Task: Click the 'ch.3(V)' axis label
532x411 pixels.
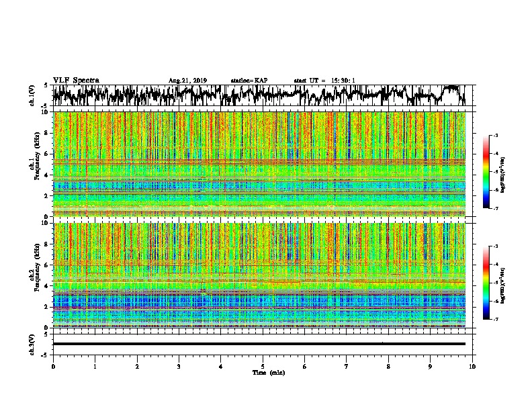Action: [32, 345]
